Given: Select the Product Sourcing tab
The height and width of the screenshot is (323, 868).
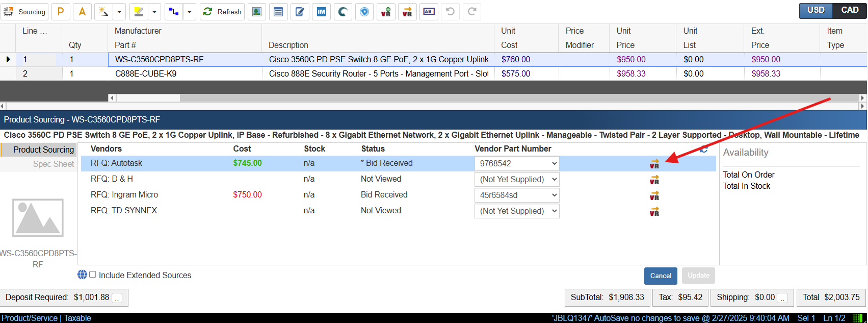Looking at the screenshot, I should pyautogui.click(x=43, y=150).
